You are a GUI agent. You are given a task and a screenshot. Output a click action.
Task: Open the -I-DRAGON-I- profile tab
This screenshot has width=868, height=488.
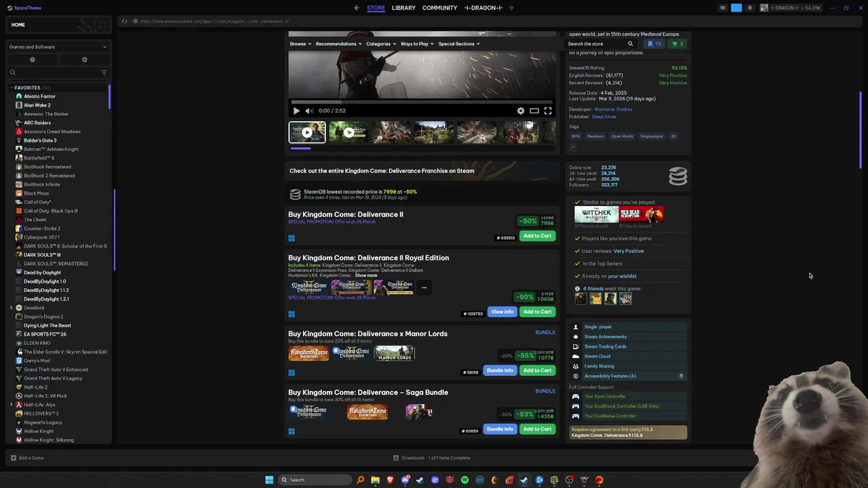[484, 8]
